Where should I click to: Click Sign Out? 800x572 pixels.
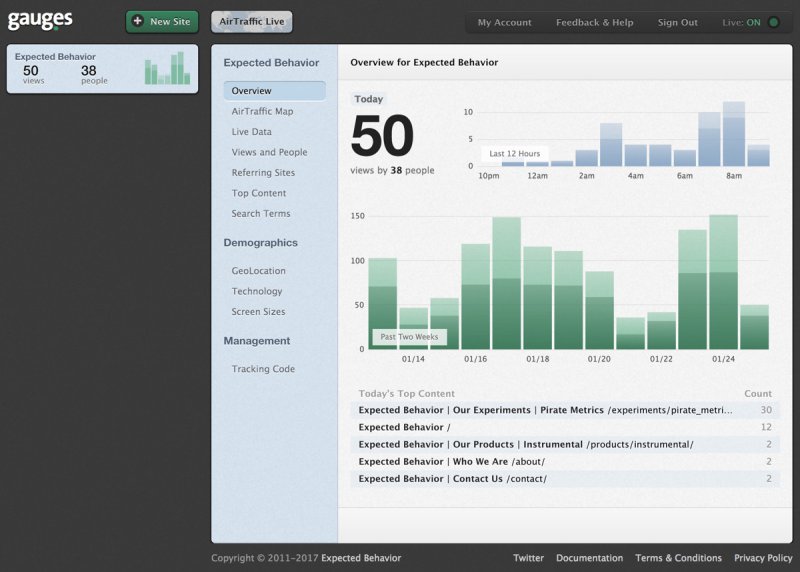pos(677,22)
